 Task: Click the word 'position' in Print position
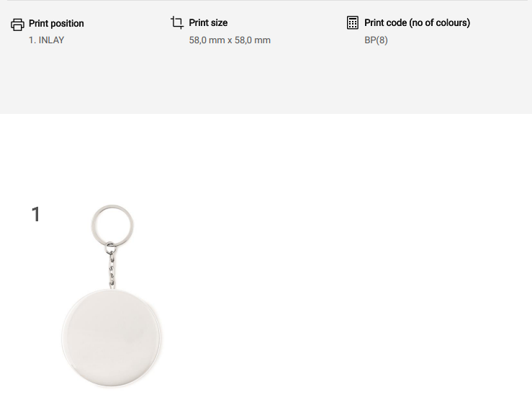pos(67,24)
